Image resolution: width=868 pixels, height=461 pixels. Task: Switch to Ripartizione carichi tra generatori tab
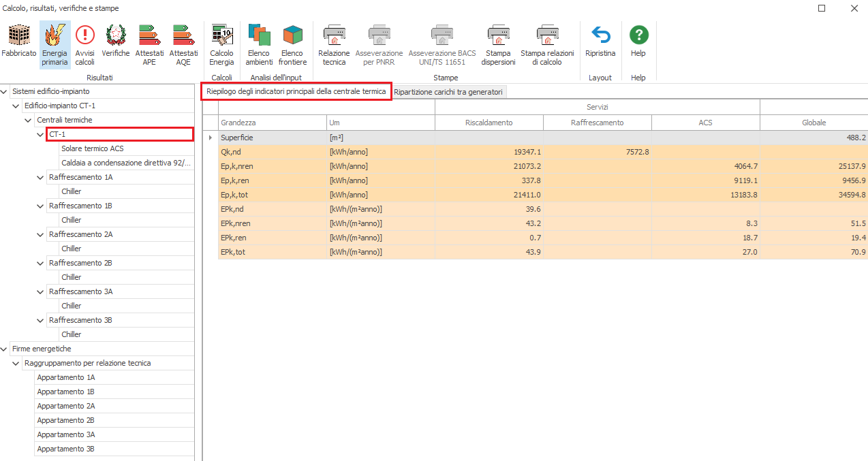click(448, 92)
